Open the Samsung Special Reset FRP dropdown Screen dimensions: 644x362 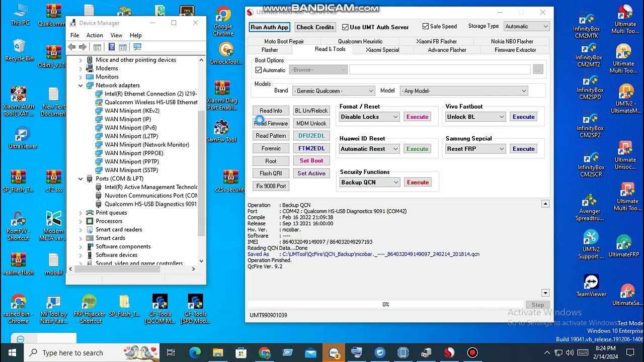click(x=475, y=149)
